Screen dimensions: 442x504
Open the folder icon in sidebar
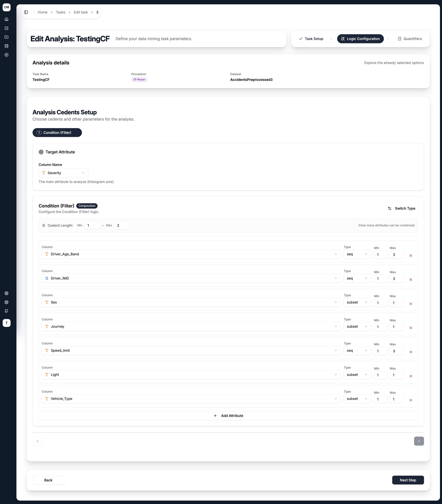[x=6, y=37]
